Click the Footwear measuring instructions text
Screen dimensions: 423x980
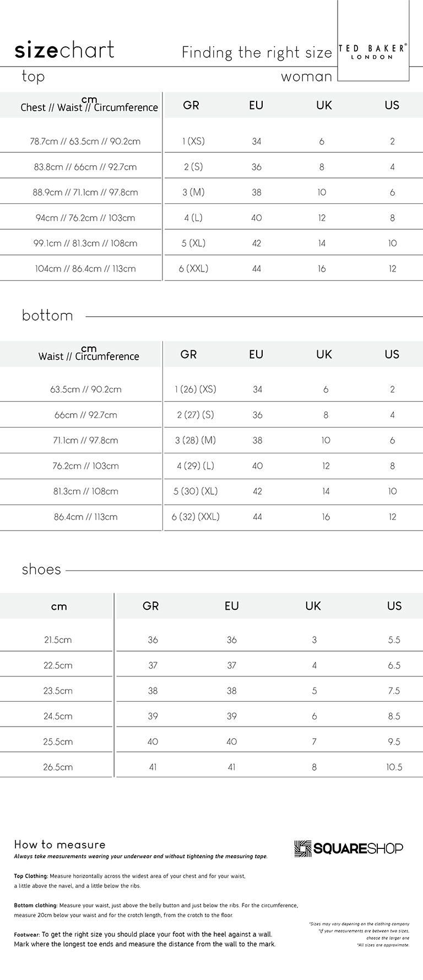point(145,939)
